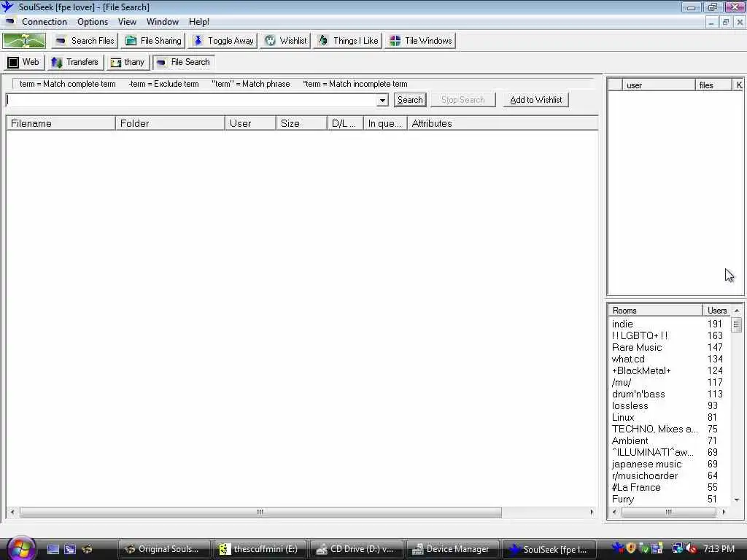
Task: Click rooms list horizontal scrollbar thumb
Action: (668, 512)
